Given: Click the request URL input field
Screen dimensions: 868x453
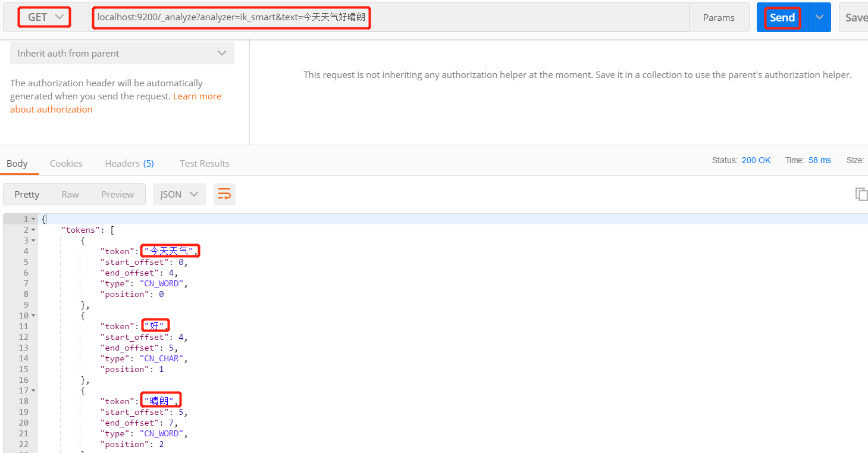Looking at the screenshot, I should coord(390,18).
